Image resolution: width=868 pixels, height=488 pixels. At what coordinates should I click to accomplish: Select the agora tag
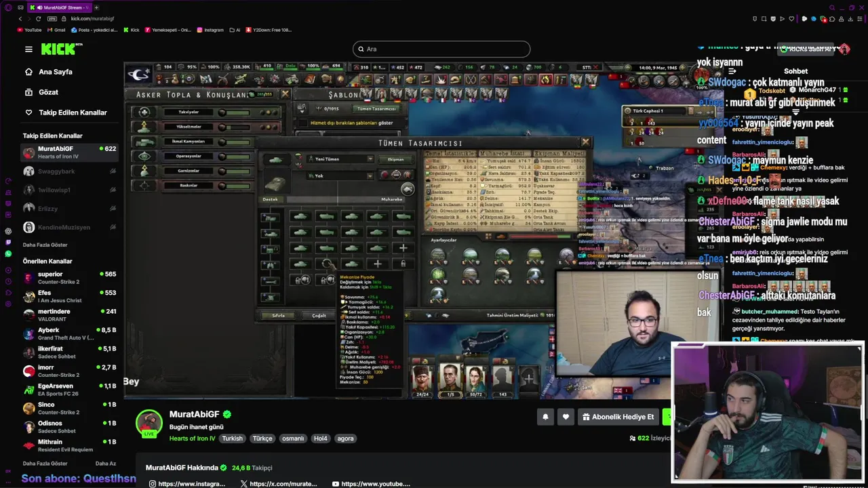(x=346, y=439)
